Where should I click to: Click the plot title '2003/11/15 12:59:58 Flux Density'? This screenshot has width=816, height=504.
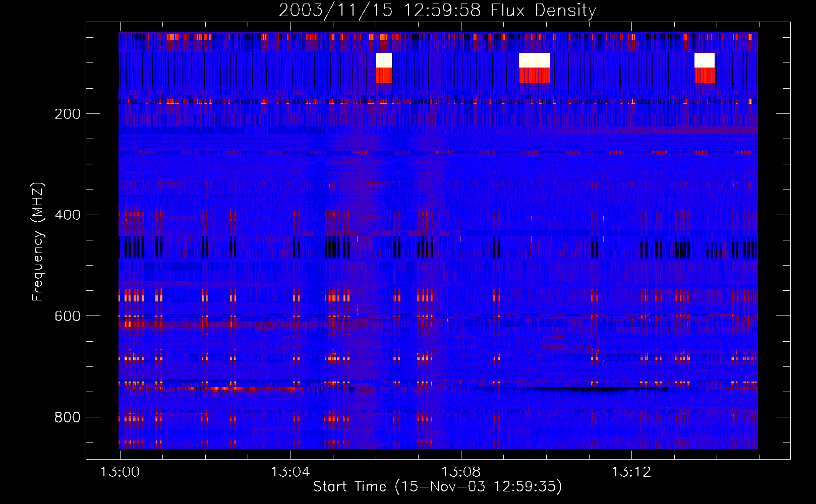(x=438, y=10)
